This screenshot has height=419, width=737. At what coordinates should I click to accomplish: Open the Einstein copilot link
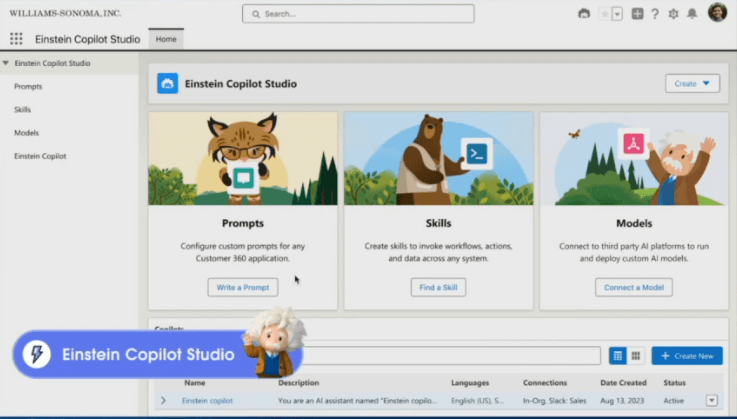(207, 401)
